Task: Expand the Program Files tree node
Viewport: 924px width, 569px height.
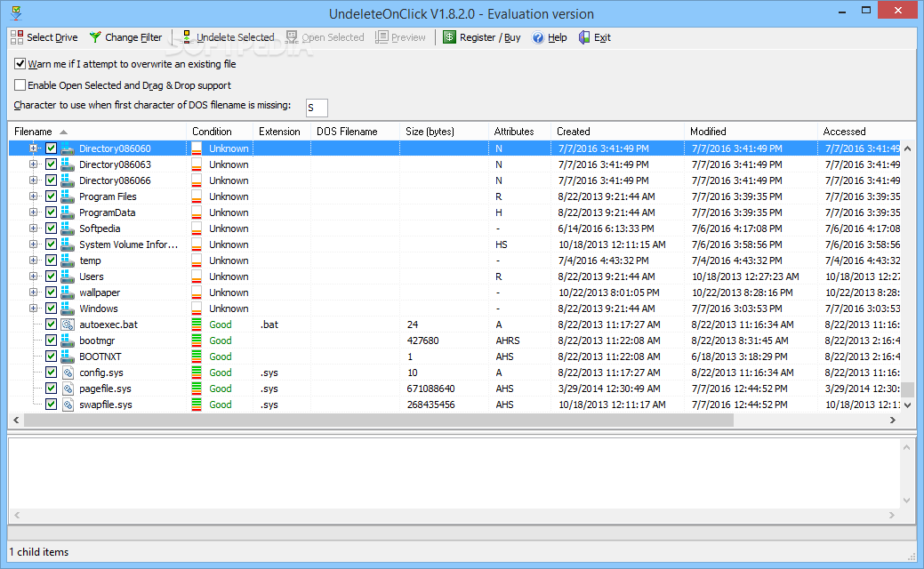Action: 34,196
